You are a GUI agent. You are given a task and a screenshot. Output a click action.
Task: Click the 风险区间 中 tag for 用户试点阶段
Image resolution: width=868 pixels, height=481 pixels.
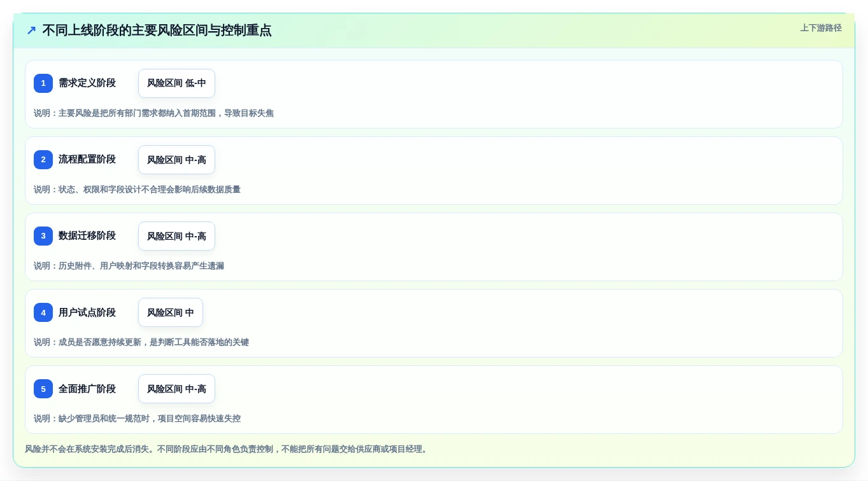pos(171,312)
